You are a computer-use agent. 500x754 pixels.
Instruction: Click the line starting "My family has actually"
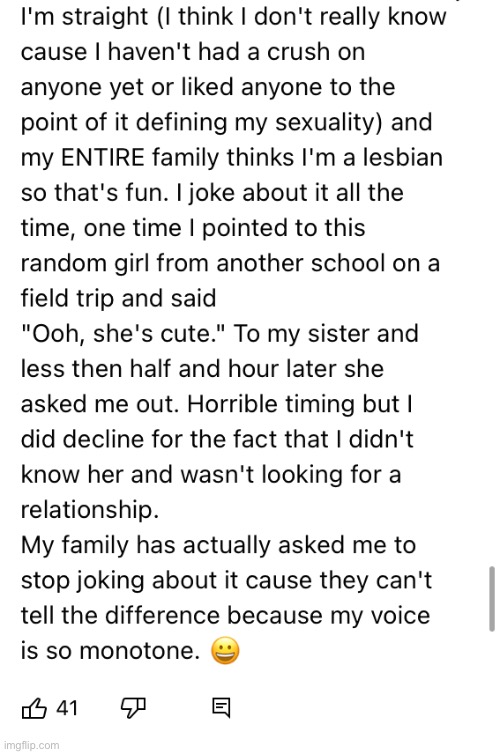[218, 545]
